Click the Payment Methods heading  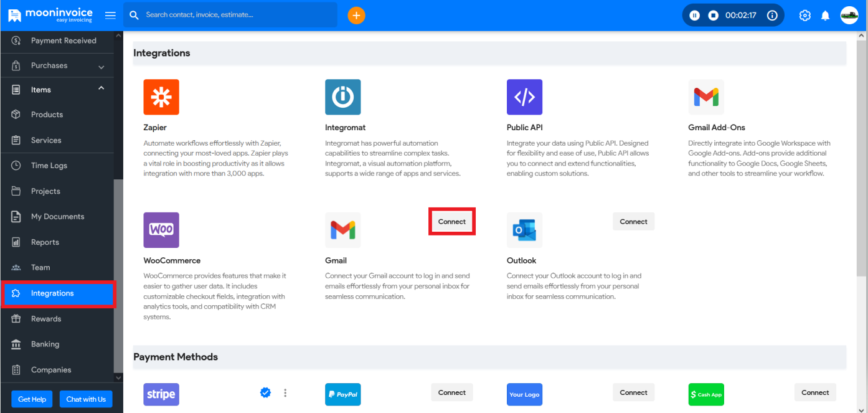(x=176, y=357)
